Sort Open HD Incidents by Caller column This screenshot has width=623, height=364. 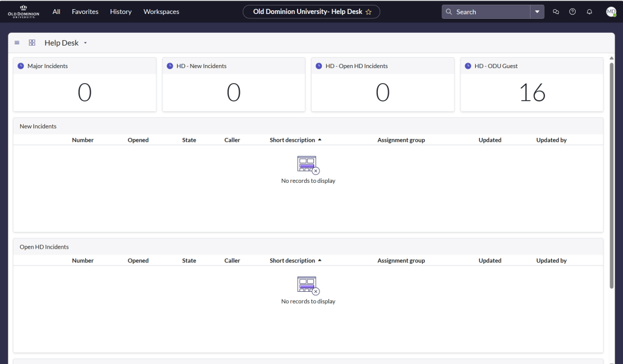(x=232, y=261)
